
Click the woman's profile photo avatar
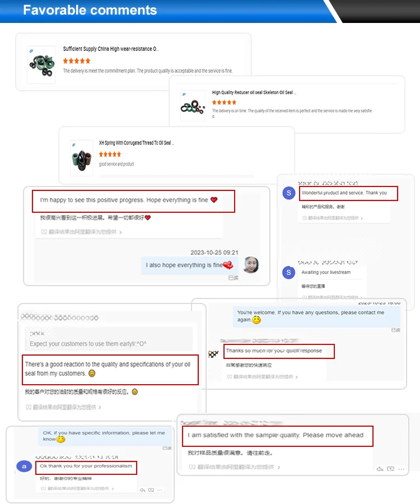coord(251,265)
